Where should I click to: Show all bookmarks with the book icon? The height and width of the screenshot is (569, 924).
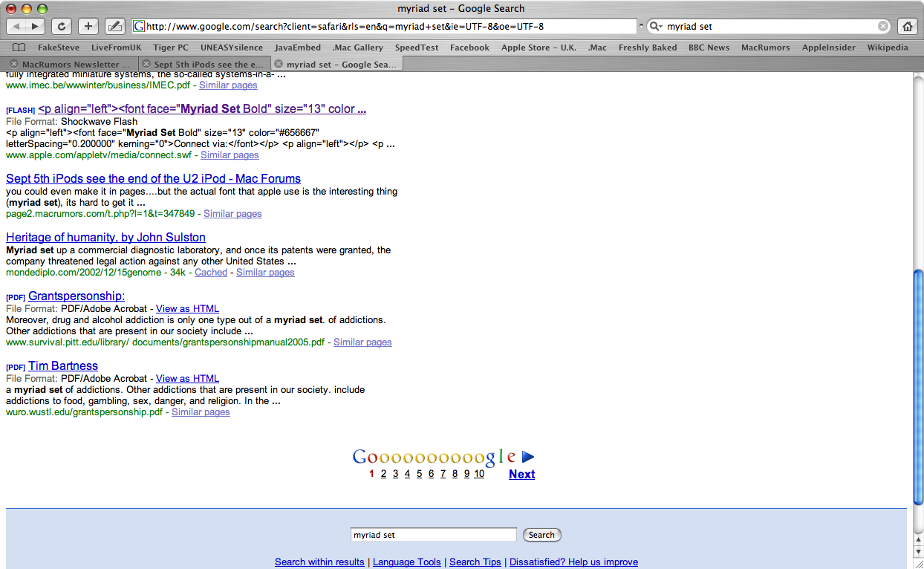coord(19,47)
